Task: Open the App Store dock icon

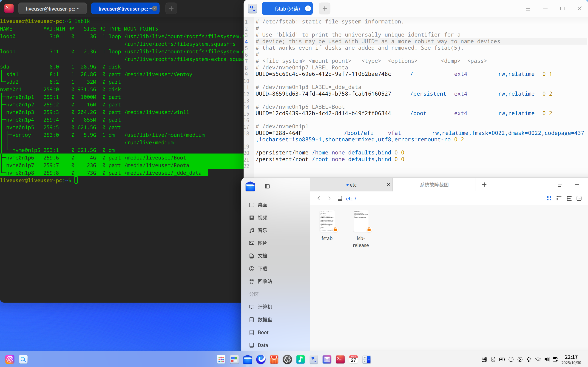Action: pos(274,359)
